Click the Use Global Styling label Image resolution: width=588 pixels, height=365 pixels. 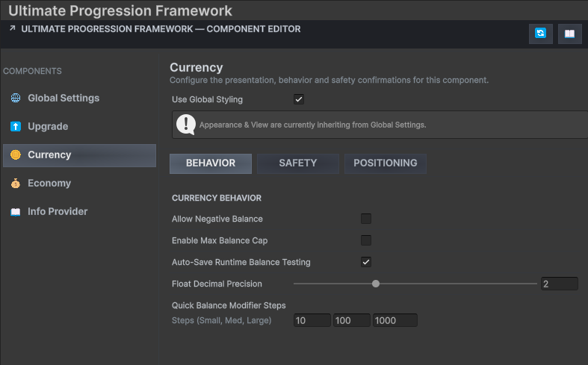pos(208,99)
